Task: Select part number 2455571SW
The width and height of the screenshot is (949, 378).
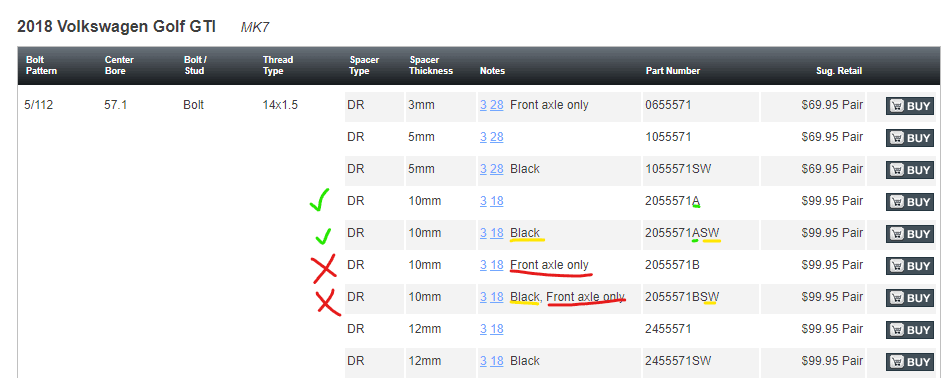Action: [678, 361]
